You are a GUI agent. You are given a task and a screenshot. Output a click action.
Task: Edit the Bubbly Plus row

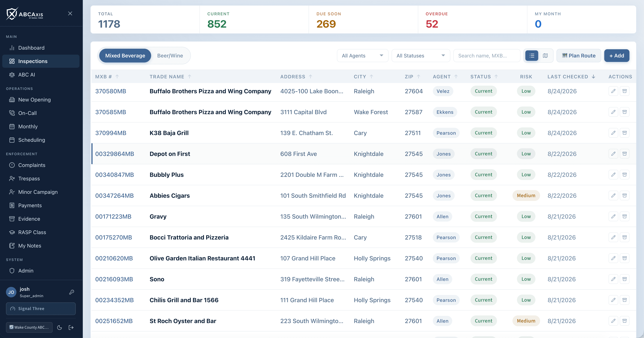point(613,174)
